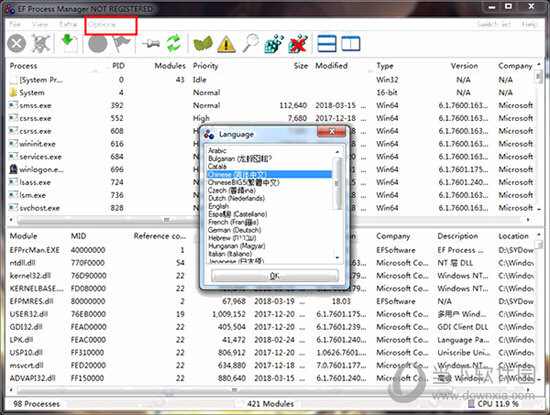Select ChineseBIG5 in the language list
550x415 pixels.
pyautogui.click(x=243, y=182)
